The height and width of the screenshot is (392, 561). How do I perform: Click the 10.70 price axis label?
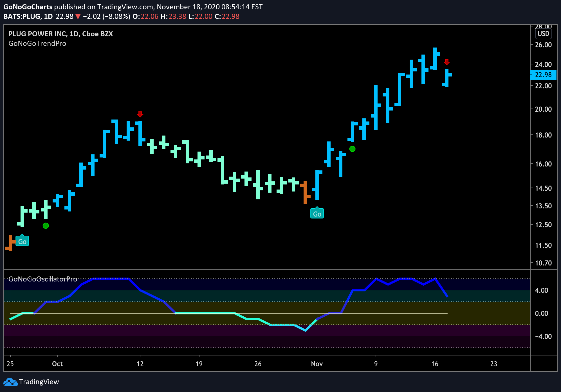click(543, 263)
